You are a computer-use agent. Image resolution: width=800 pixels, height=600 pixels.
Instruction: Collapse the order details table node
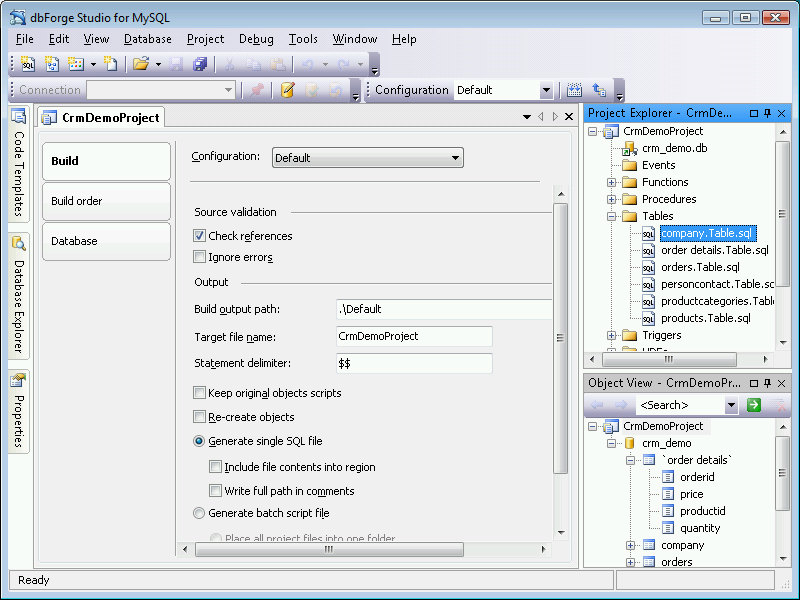[631, 460]
